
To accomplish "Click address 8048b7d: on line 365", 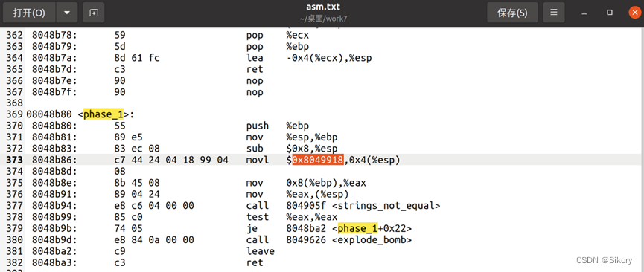I will point(54,69).
